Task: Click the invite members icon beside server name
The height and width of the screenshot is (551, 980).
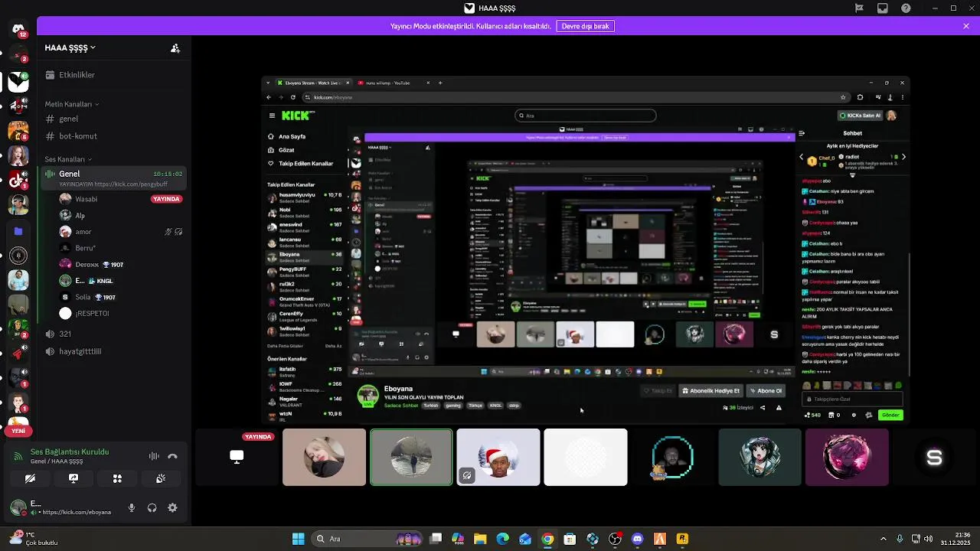Action: [x=175, y=48]
